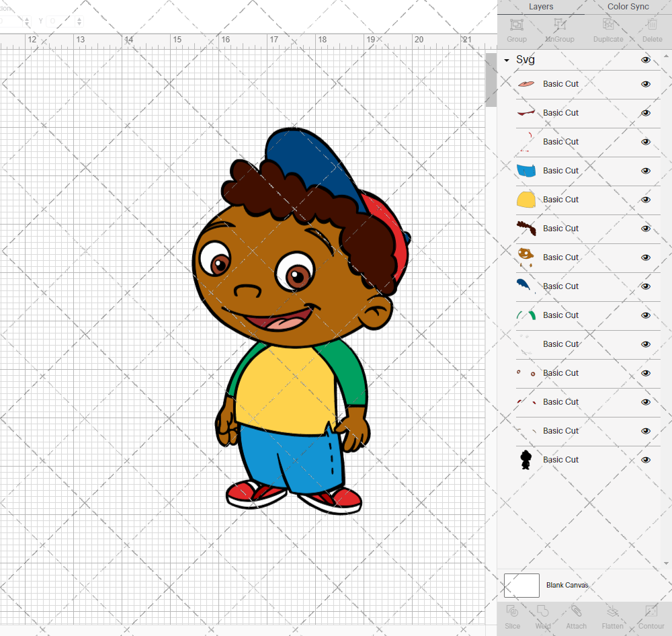
Task: Click the Contour tool icon
Action: click(x=651, y=611)
